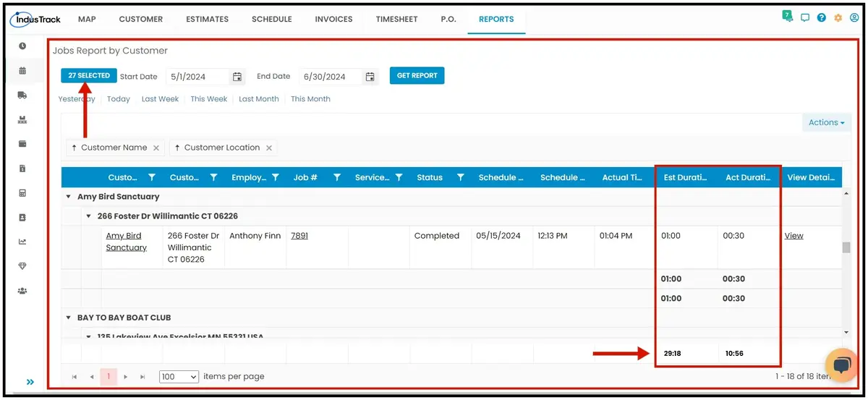Click the End Date input field
Screen dimensions: 868x400
pos(331,77)
